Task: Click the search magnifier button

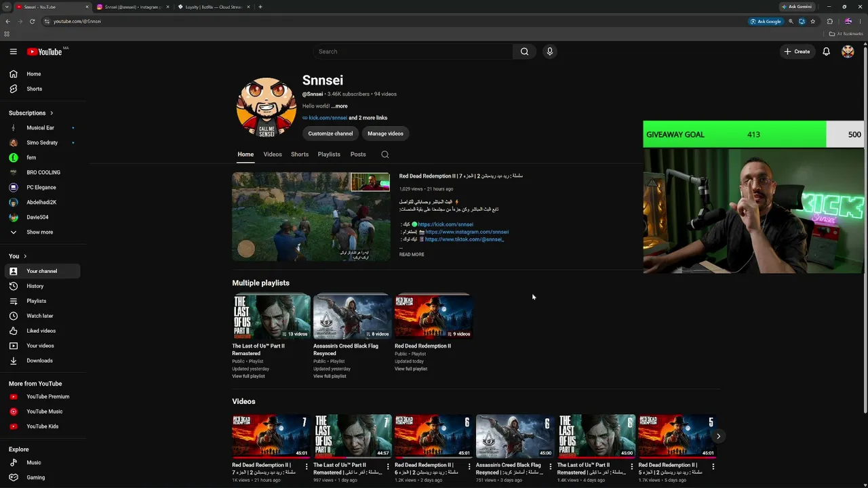Action: [524, 52]
